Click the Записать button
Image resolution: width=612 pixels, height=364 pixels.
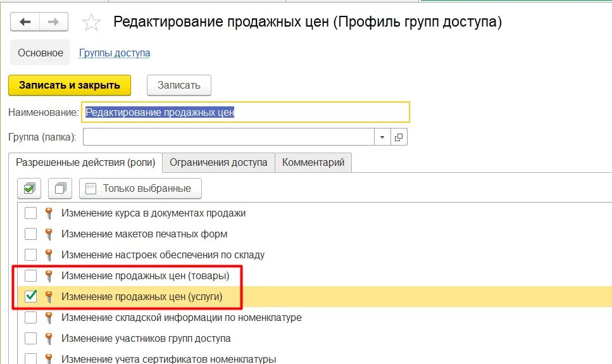(x=178, y=85)
